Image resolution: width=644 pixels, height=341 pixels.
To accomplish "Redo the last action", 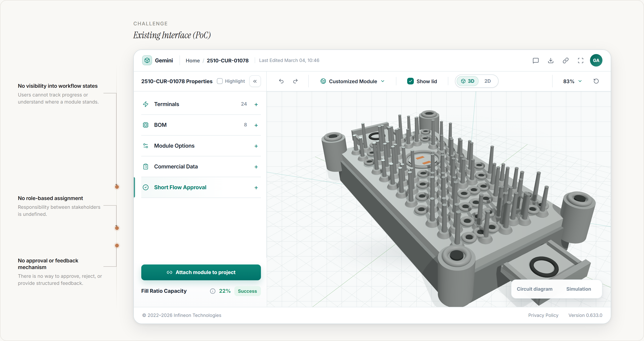I will click(295, 81).
